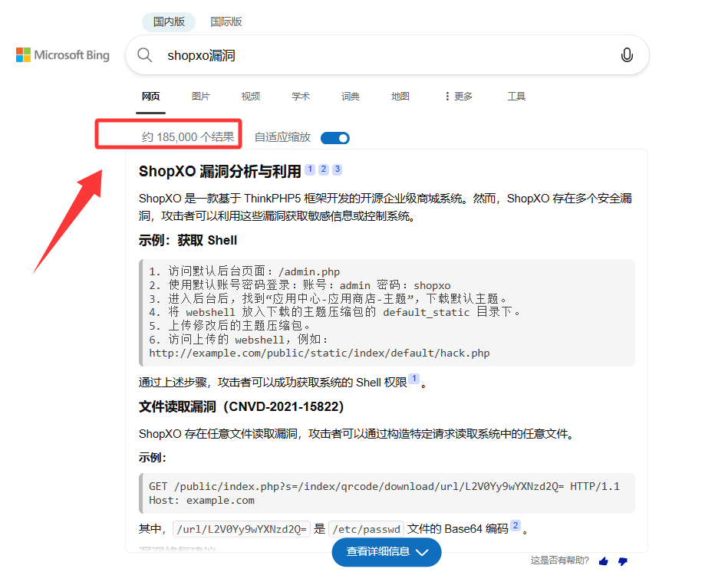Click step 5 上传修改后的主题压缩包 line
The width and height of the screenshot is (728, 572).
[x=229, y=326]
